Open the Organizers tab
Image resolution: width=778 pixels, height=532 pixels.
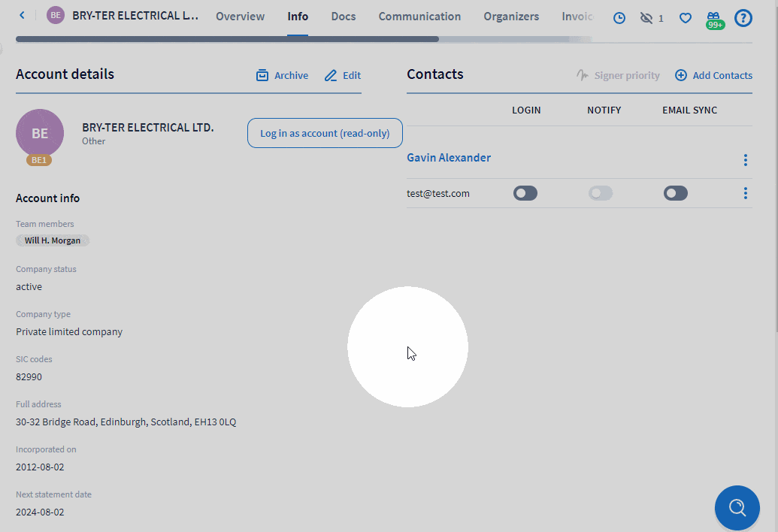pyautogui.click(x=511, y=17)
